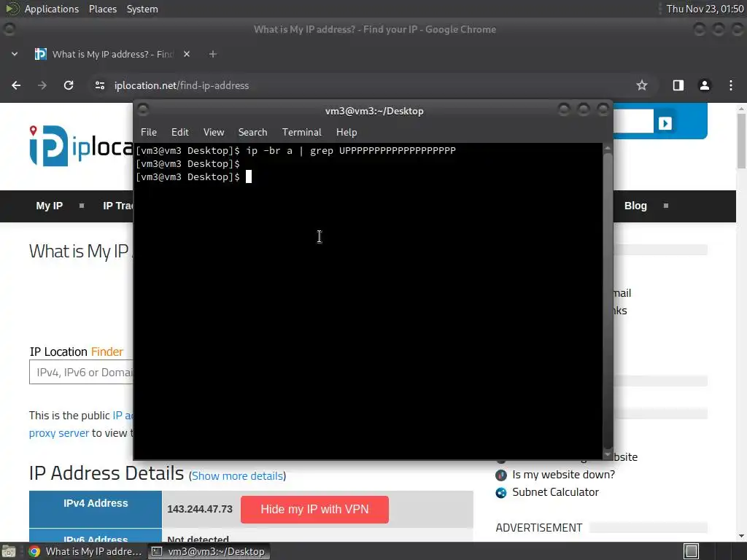
Task: Click the Chrome forward arrow
Action: (x=42, y=85)
